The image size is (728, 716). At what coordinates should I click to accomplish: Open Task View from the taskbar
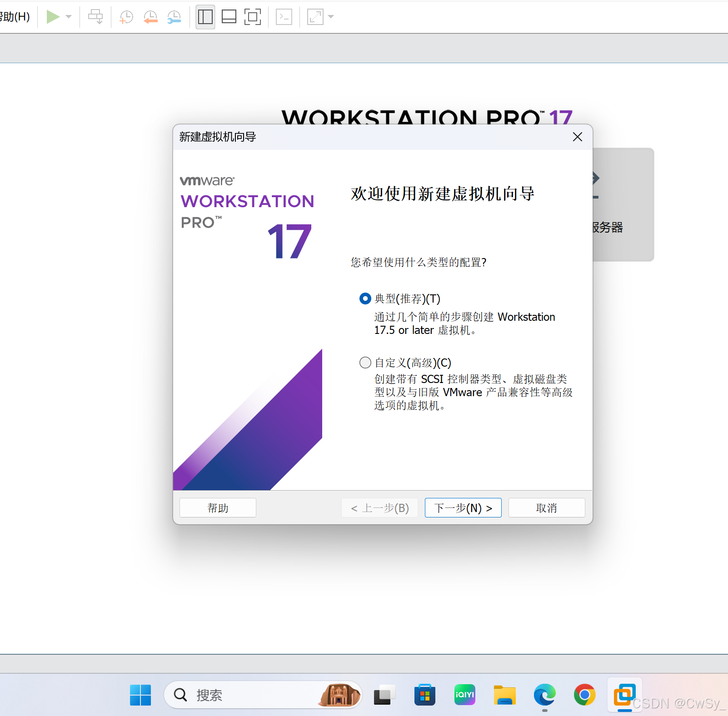point(384,695)
